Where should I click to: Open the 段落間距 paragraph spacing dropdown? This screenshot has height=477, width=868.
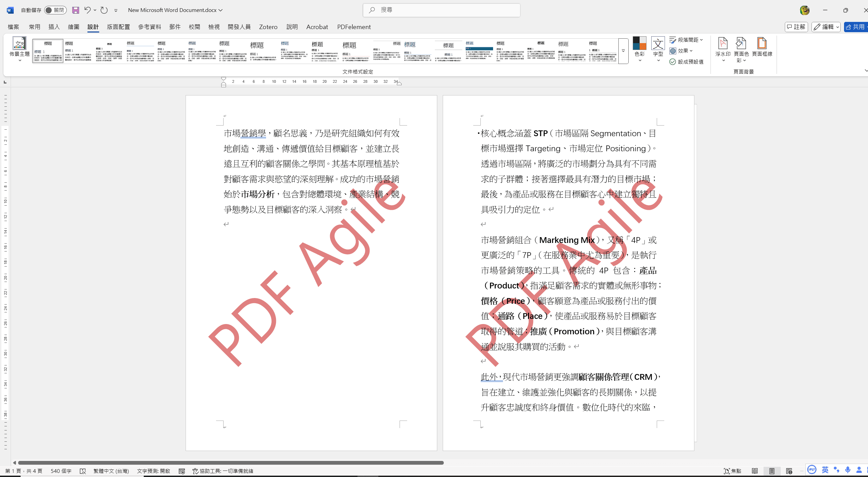pos(686,40)
